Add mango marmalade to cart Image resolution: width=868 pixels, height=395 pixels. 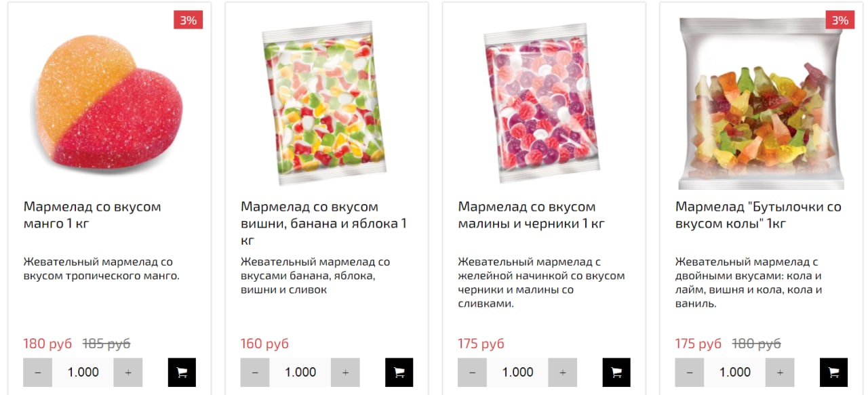tap(182, 372)
